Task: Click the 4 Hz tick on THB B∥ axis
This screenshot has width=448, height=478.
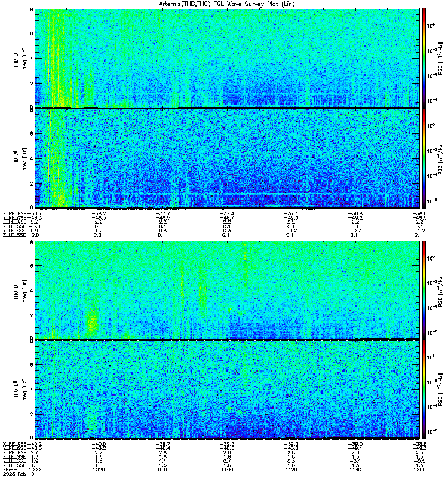Action: coord(32,159)
